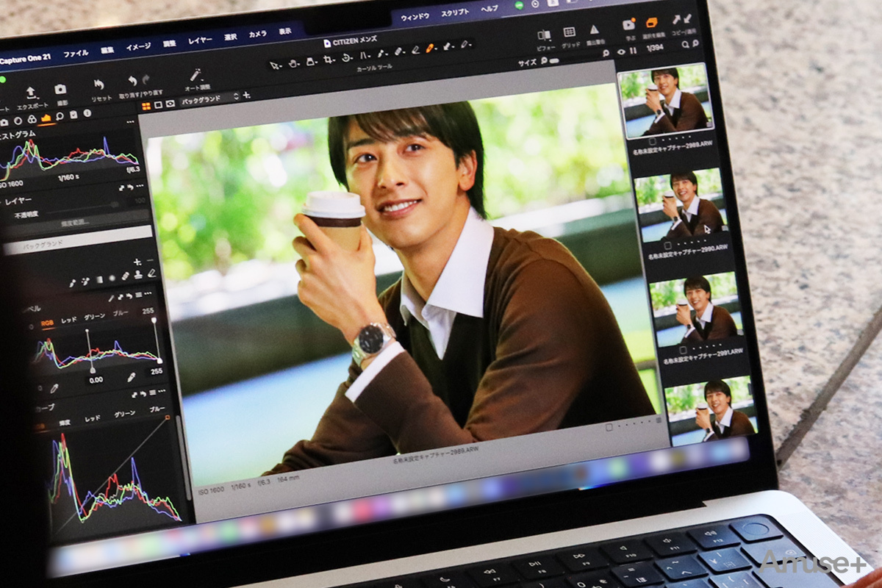Open the カメラ menu

point(258,34)
